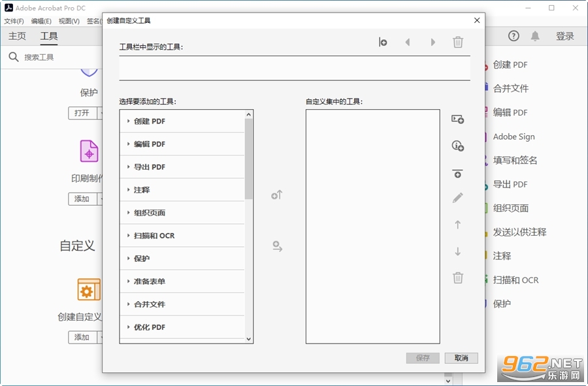
Task: Select 填写和签名 in right sidebar
Action: [x=515, y=161]
